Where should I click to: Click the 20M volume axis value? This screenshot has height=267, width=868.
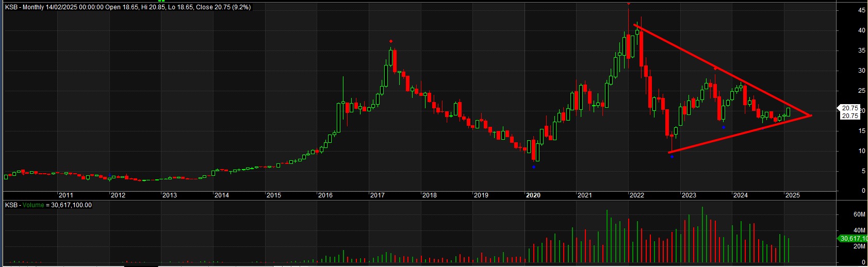click(x=859, y=246)
